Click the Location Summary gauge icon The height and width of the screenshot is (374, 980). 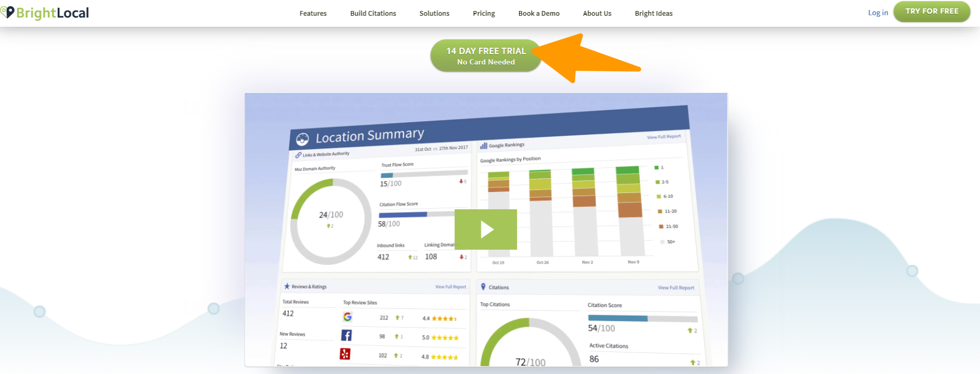pos(302,139)
